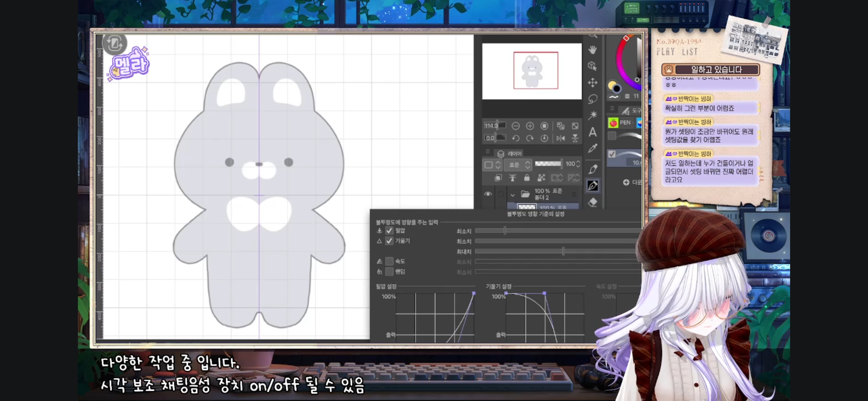Toggle the checked brush preset checkbox
This screenshot has height=401, width=868.
click(612, 154)
